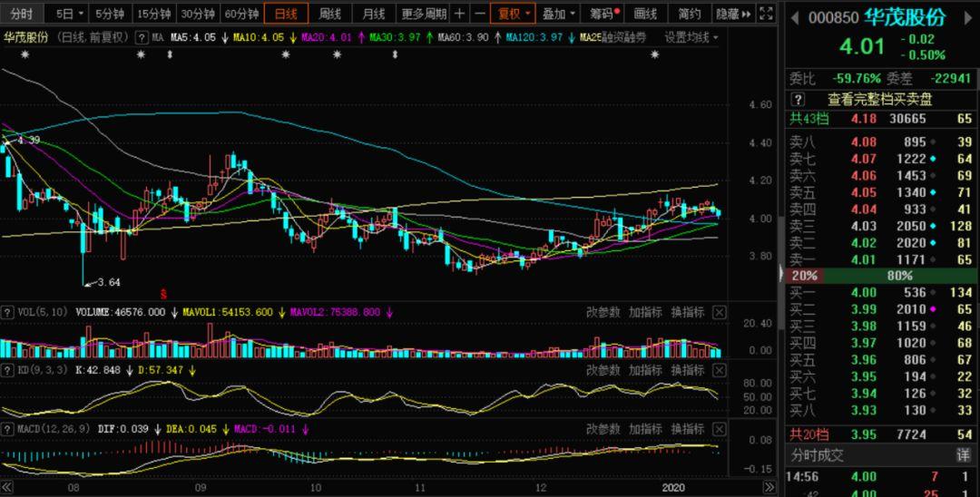980x497 pixels.
Task: Click 换指标 in the VOL panel
Action: click(688, 312)
